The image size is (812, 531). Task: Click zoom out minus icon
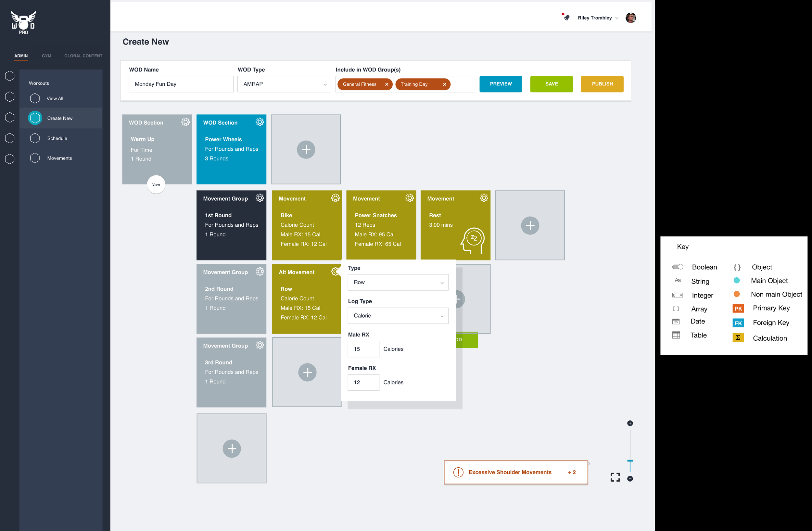coord(630,479)
